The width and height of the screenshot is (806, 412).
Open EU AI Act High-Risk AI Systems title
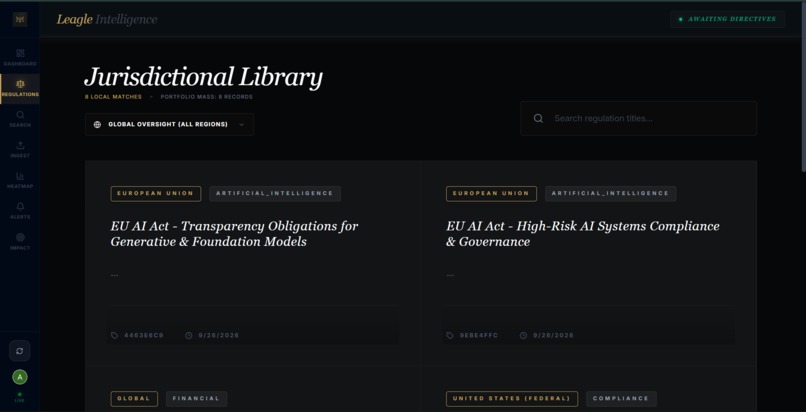(x=583, y=234)
